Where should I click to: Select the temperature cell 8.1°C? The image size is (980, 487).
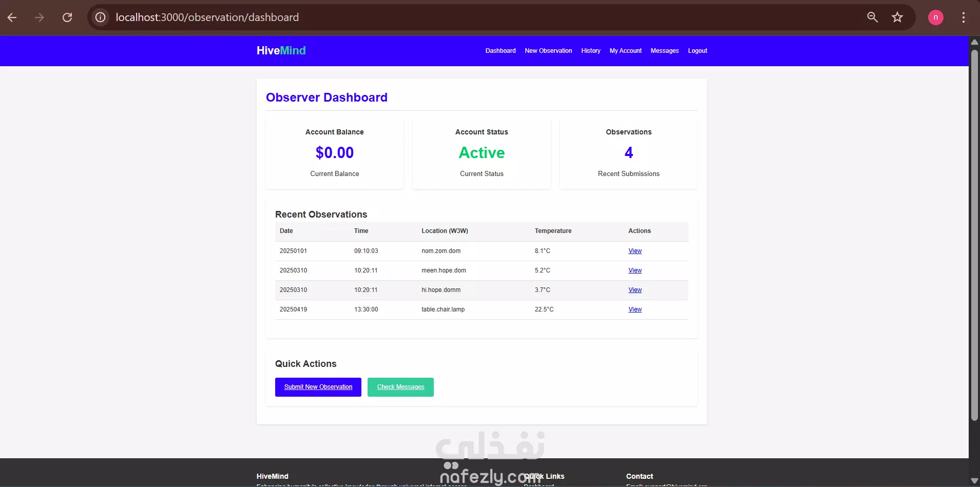point(543,251)
